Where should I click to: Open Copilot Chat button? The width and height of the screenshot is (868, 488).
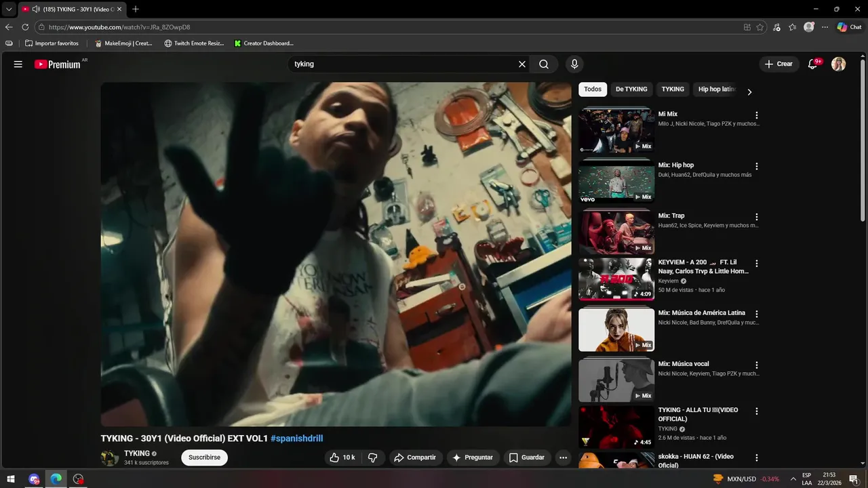point(849,27)
